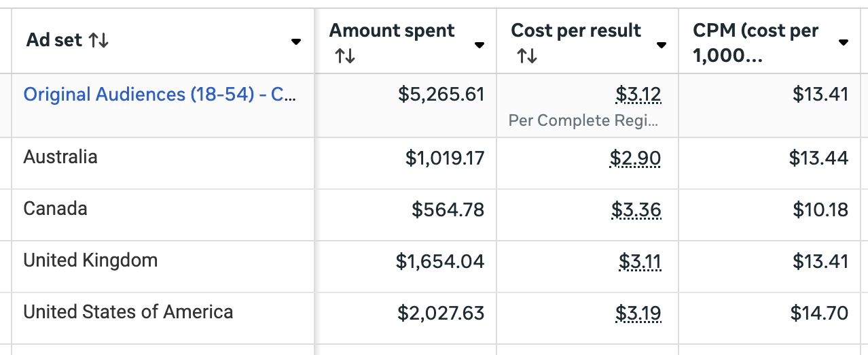The height and width of the screenshot is (355, 868).
Task: Sort by Amount spent arrows
Action: (x=344, y=56)
